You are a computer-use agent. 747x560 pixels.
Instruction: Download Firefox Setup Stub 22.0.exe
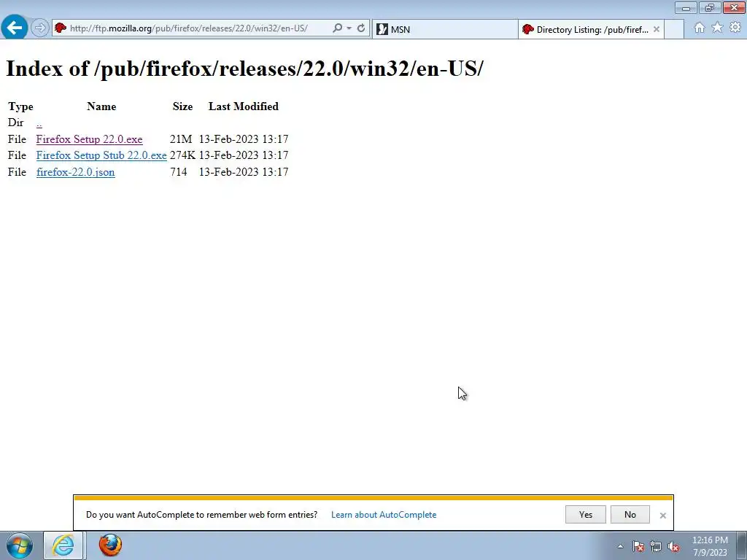tap(101, 155)
